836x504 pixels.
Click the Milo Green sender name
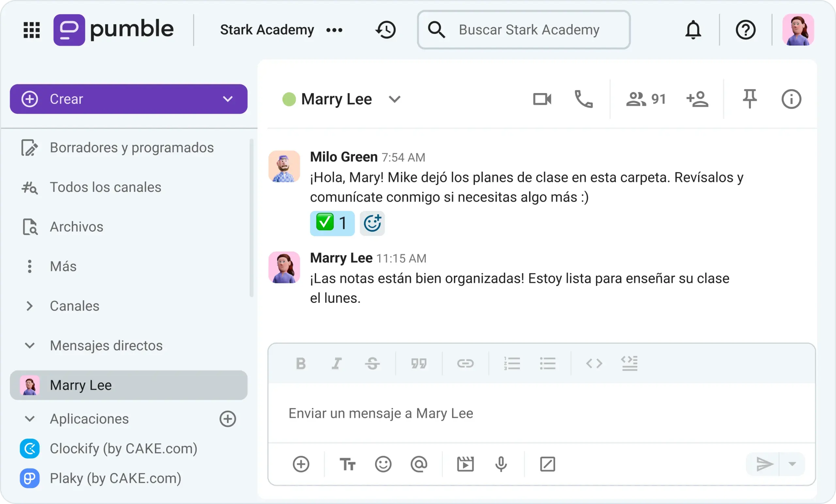(344, 157)
